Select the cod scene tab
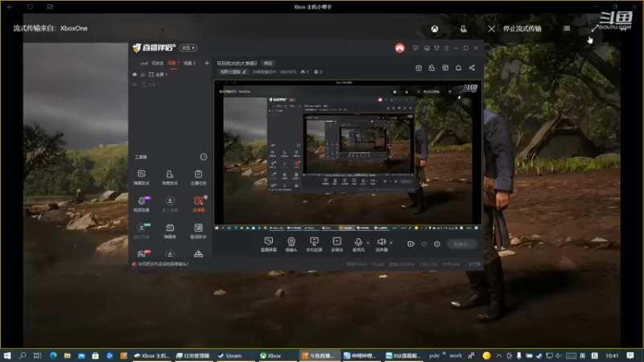 tap(144, 64)
